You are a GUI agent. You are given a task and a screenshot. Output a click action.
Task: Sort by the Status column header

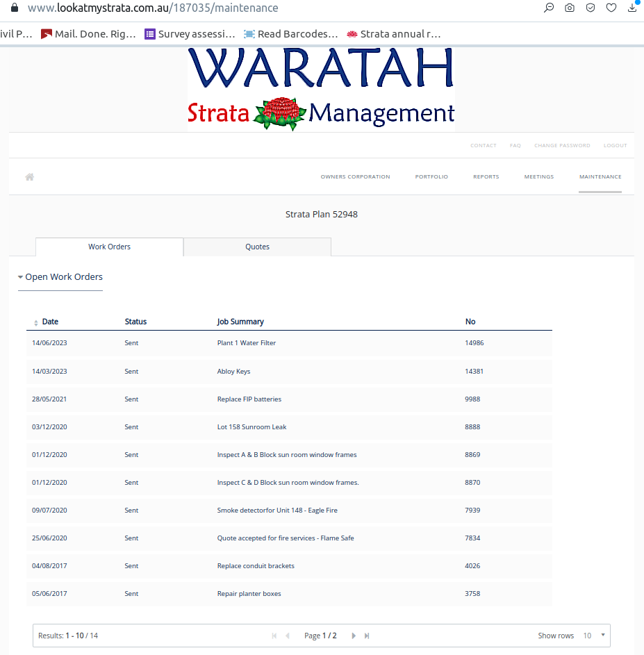136,322
